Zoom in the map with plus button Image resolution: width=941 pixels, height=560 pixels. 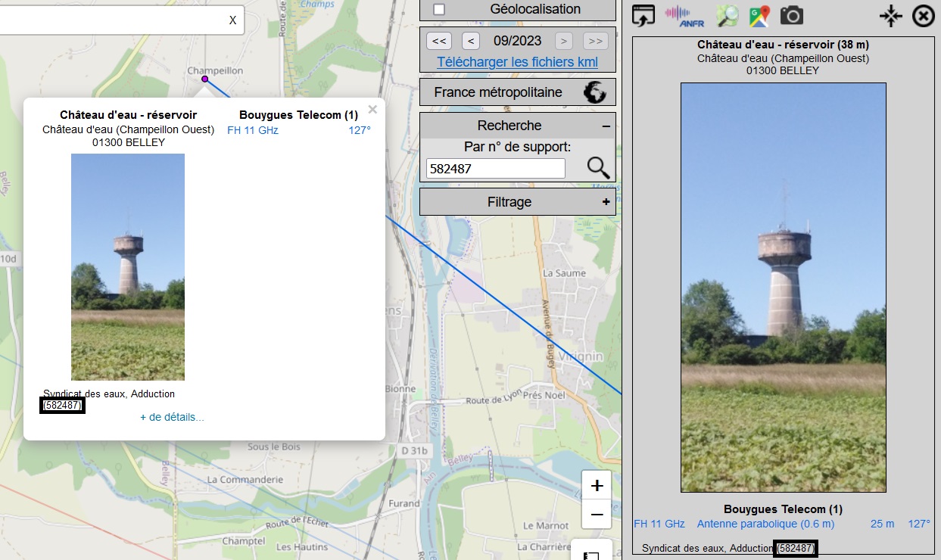pyautogui.click(x=597, y=485)
